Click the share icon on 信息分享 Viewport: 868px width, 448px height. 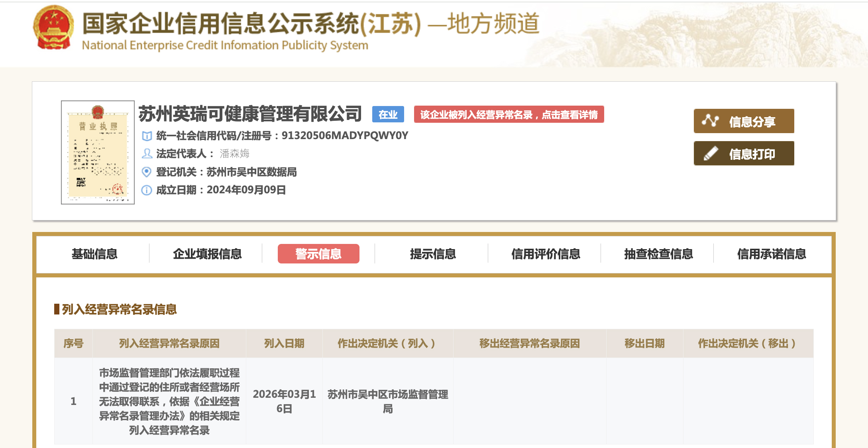[710, 120]
